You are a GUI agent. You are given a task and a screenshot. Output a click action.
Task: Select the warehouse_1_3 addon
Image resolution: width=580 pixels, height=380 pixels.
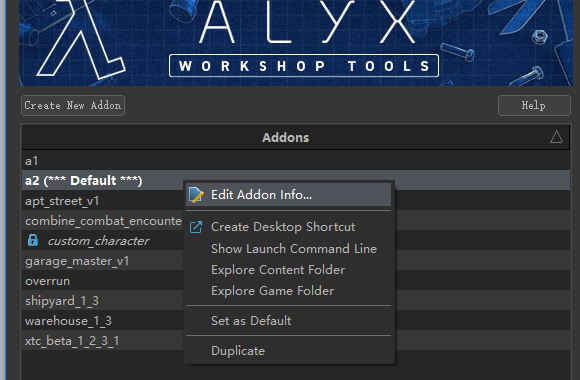tap(102, 320)
